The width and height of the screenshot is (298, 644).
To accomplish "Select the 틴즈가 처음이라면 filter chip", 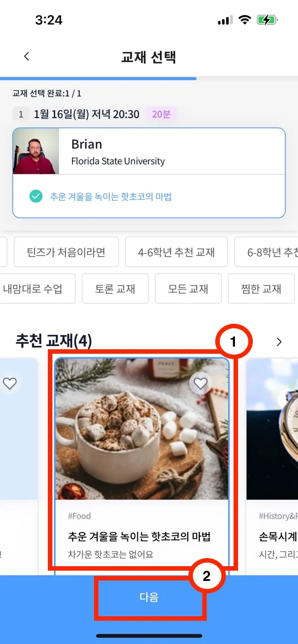I will point(66,252).
